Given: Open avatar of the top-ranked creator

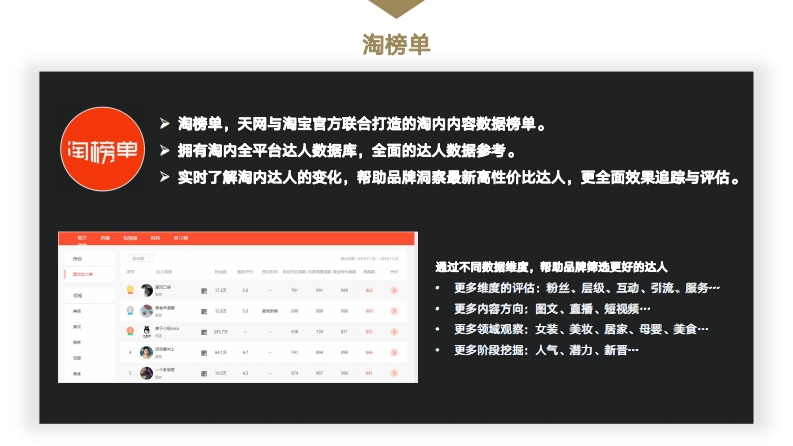Looking at the screenshot, I should point(147,290).
